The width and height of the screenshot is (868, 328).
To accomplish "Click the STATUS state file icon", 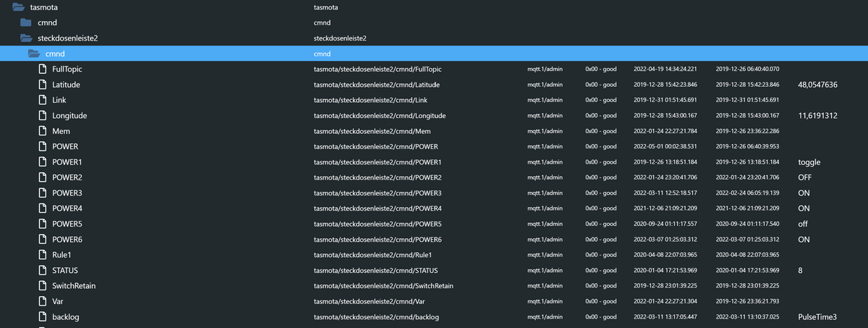I will pyautogui.click(x=43, y=270).
